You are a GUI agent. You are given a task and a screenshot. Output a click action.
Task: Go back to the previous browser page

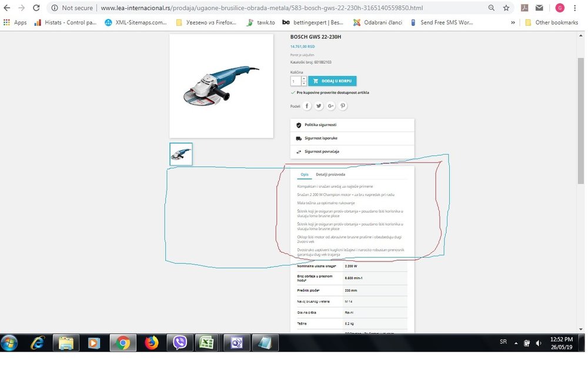[x=6, y=8]
